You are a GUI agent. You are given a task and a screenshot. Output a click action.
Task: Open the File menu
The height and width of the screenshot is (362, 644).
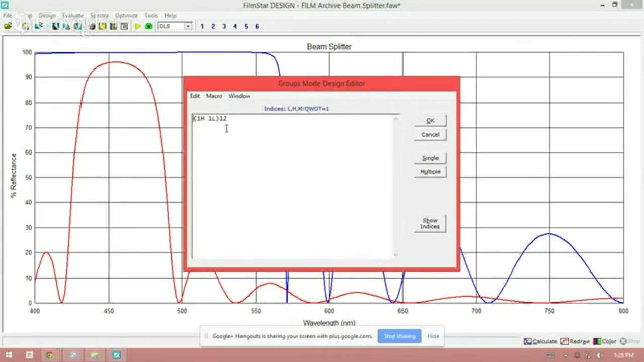tap(8, 16)
